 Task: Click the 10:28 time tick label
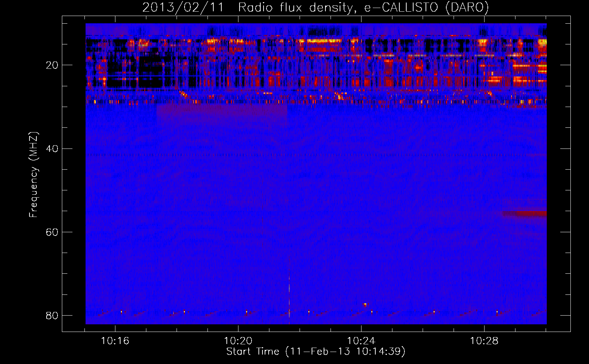(x=484, y=341)
